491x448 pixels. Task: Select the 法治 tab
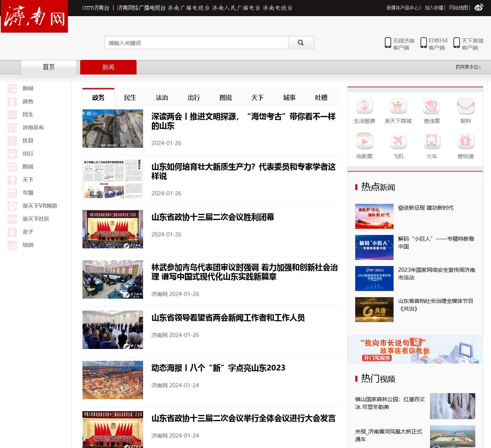click(x=162, y=98)
